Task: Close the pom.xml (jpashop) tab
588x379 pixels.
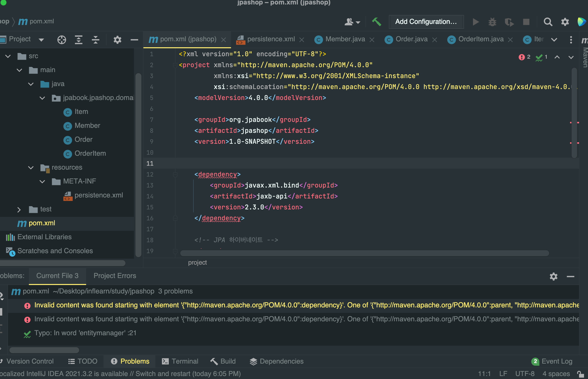Action: [x=224, y=40]
